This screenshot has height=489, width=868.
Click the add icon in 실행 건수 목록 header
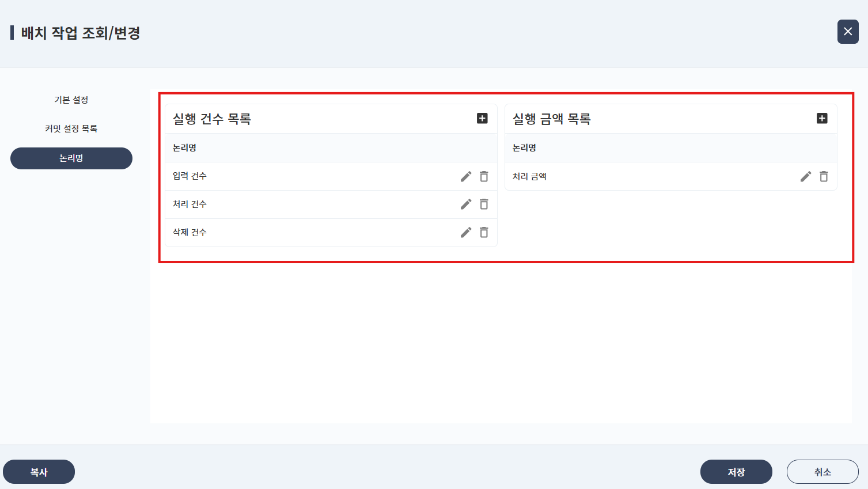pyautogui.click(x=482, y=118)
